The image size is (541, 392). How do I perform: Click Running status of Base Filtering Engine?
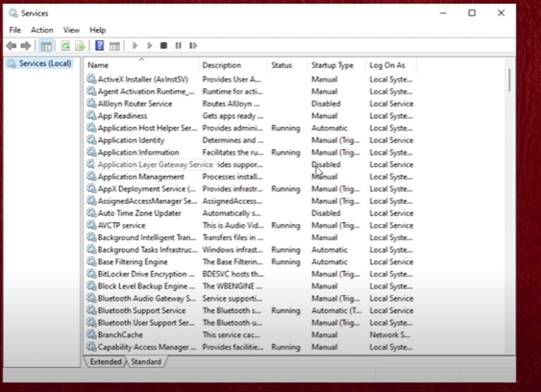pos(285,261)
